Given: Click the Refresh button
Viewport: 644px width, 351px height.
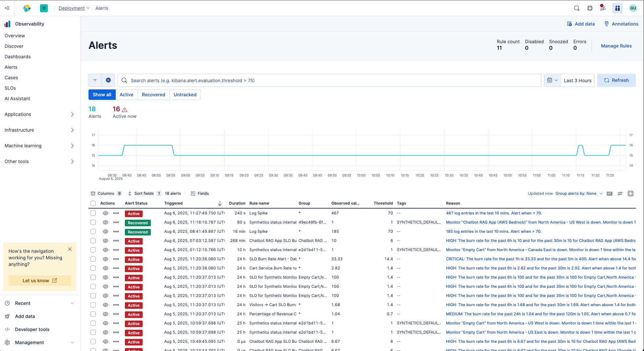Looking at the screenshot, I should [x=616, y=80].
